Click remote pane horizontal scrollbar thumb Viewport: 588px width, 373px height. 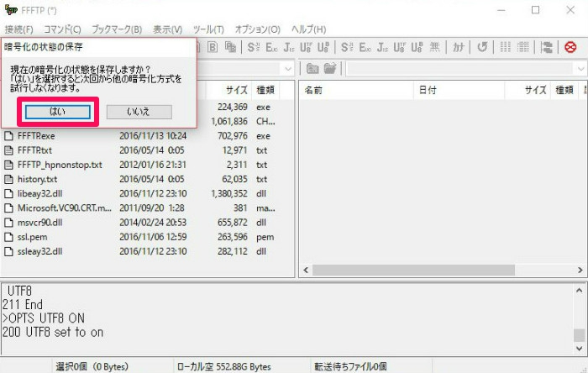(413, 270)
